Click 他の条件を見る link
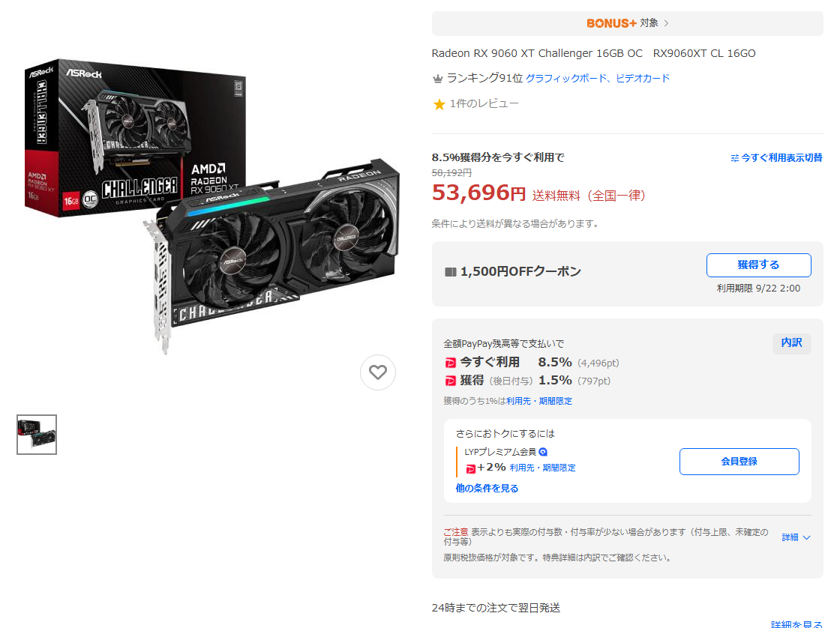 pyautogui.click(x=487, y=489)
